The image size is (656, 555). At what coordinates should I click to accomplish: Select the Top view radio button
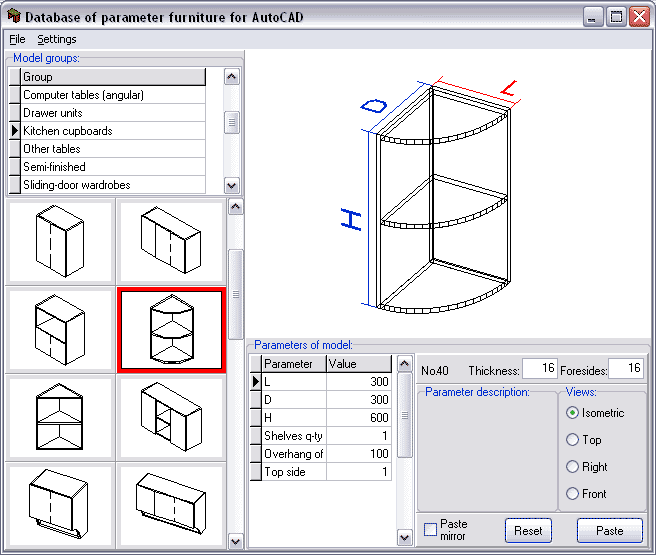pos(572,440)
